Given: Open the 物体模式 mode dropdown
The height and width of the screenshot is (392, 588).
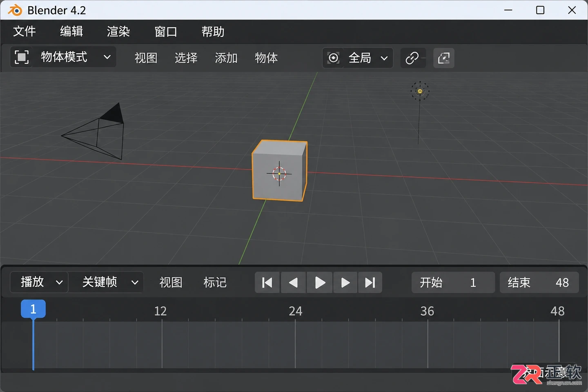Looking at the screenshot, I should pyautogui.click(x=63, y=57).
